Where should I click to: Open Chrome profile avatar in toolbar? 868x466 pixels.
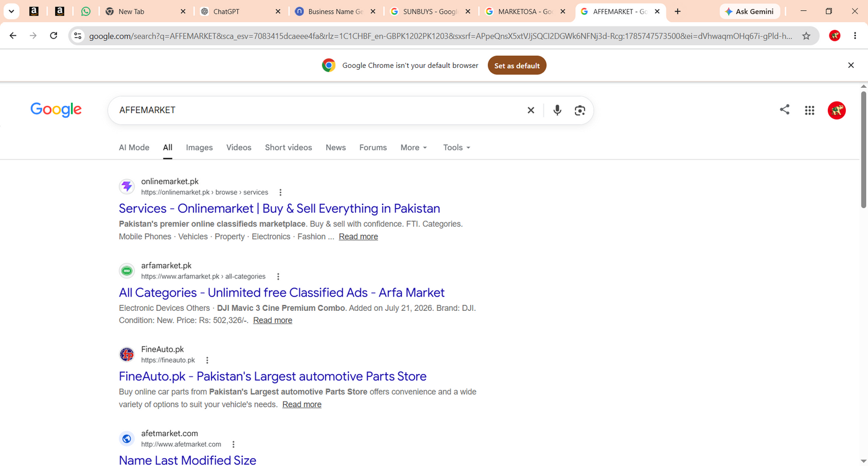(x=834, y=36)
